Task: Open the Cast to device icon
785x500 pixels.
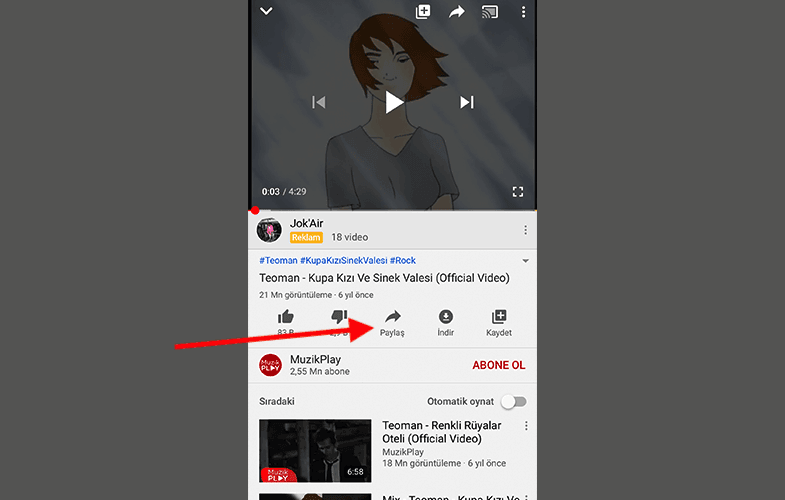Action: click(490, 12)
